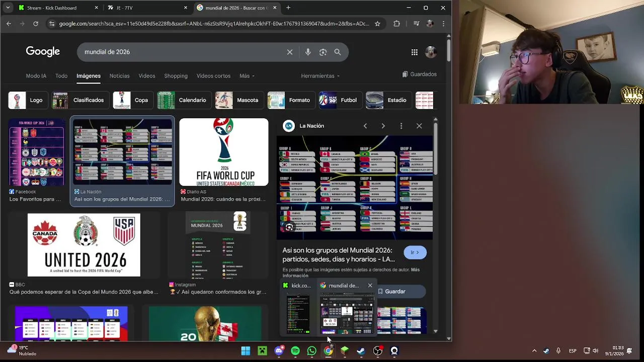
Task: Open the Minecraft launcher taskbar icon
Action: tap(262, 351)
